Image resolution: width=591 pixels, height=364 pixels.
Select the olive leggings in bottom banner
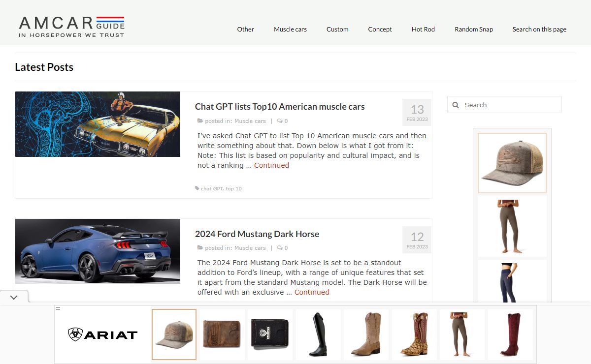[x=462, y=334]
